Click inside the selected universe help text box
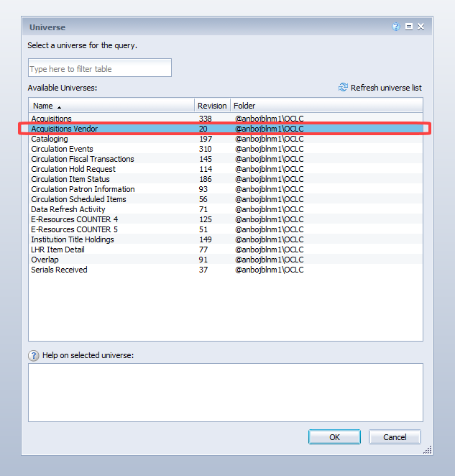The image size is (455, 476). pyautogui.click(x=226, y=392)
